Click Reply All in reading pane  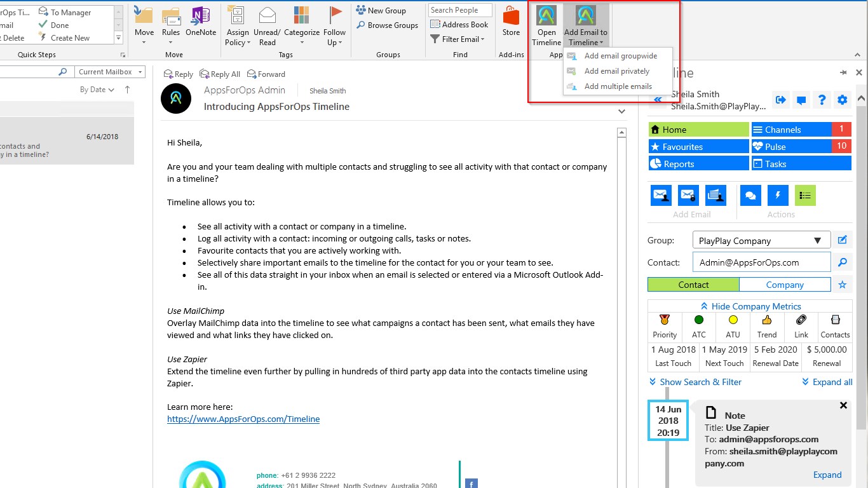coord(220,74)
